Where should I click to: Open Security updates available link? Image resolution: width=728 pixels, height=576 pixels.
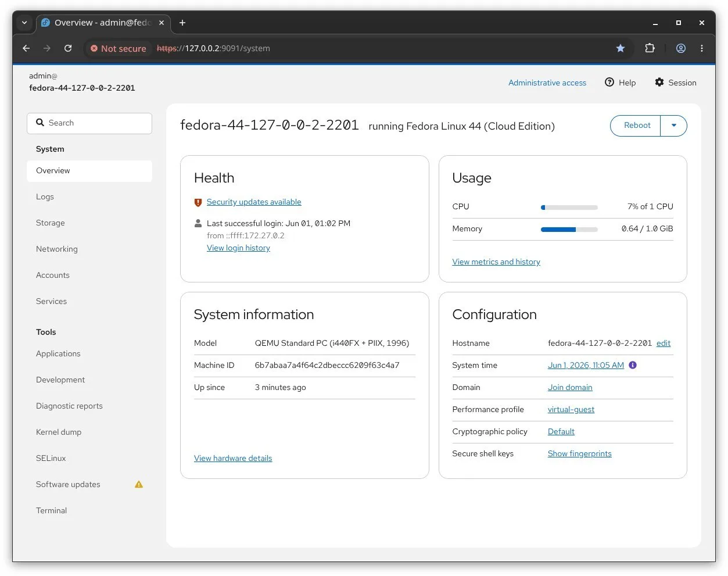(x=254, y=202)
